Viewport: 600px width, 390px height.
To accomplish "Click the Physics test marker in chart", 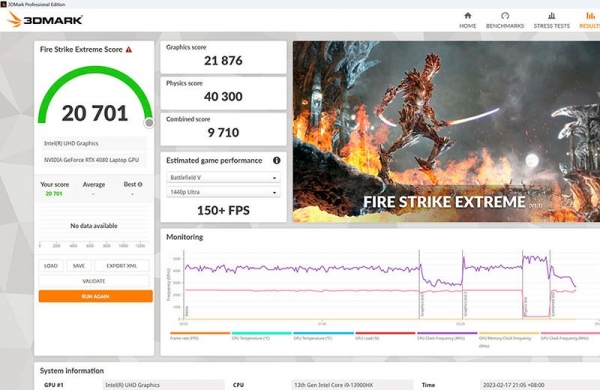I will (x=526, y=306).
